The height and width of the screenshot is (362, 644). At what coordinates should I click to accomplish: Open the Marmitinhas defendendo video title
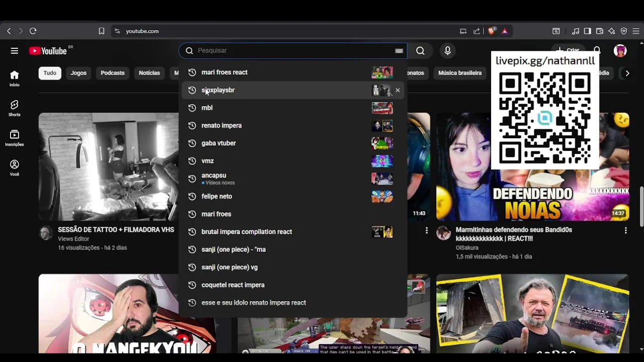pos(514,234)
